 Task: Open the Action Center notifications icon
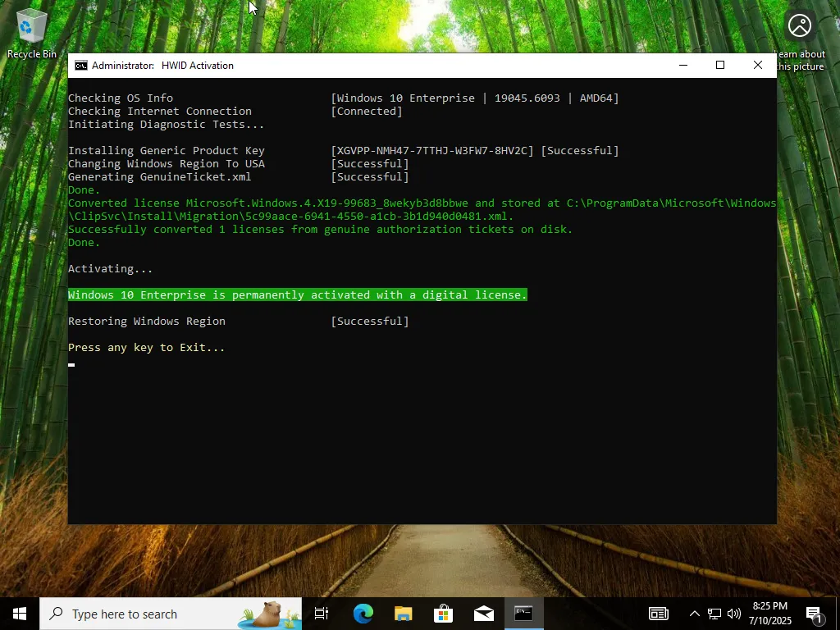pyautogui.click(x=815, y=614)
